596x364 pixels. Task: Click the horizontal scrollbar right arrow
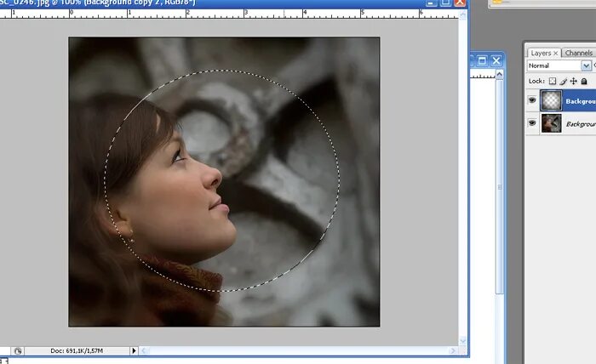[453, 351]
